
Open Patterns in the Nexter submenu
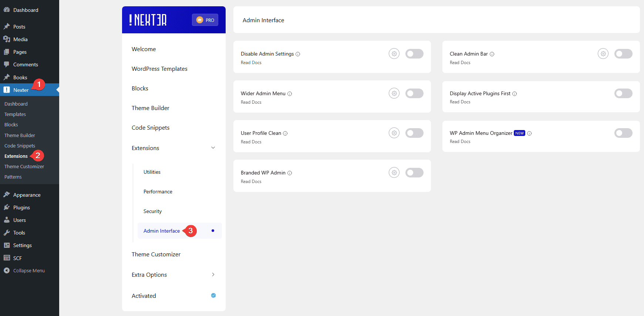point(13,177)
